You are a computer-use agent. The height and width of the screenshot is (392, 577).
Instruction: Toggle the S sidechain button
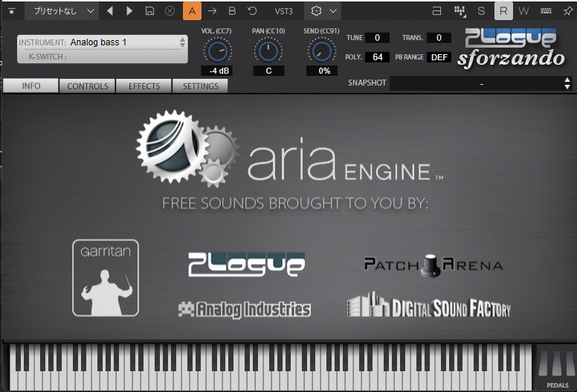coord(481,11)
